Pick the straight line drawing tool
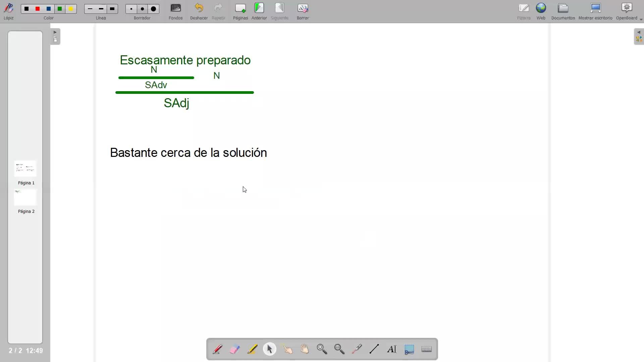Image resolution: width=644 pixels, height=362 pixels. click(x=374, y=349)
